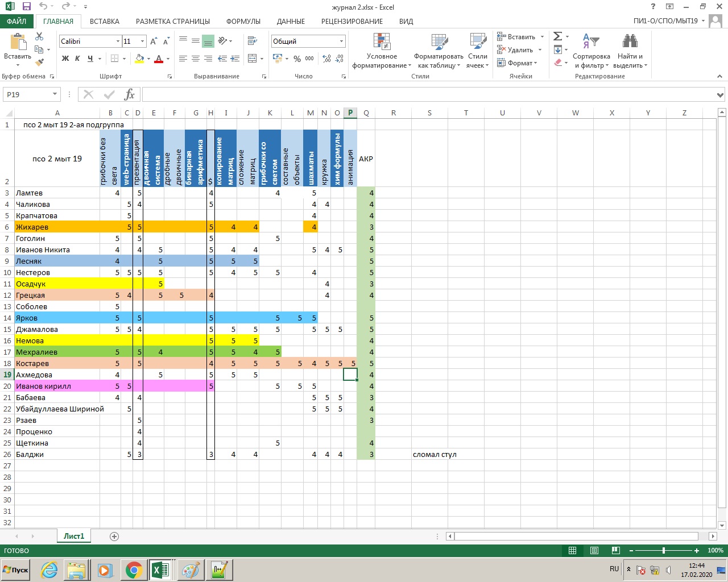Click the Пуск start button
Screen dimensions: 728x582
(16, 569)
